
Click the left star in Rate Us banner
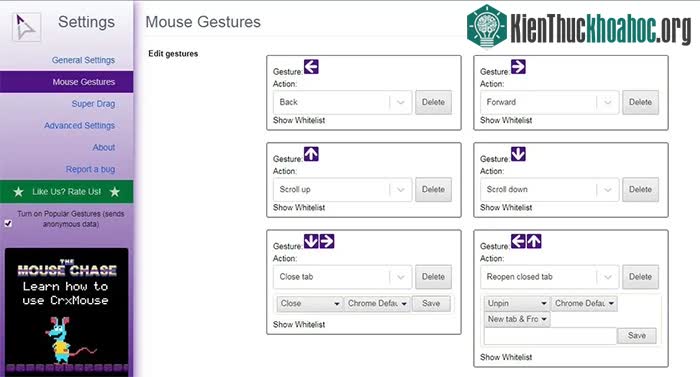(x=18, y=192)
